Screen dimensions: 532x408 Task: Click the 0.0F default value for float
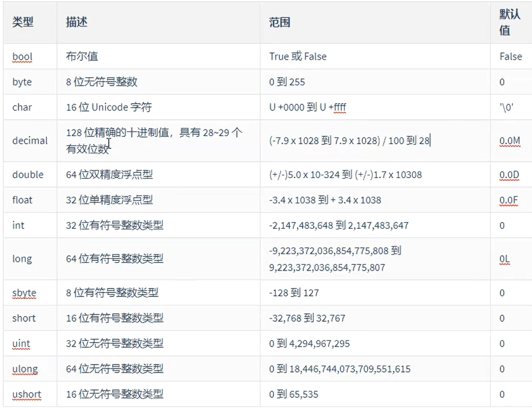509,200
